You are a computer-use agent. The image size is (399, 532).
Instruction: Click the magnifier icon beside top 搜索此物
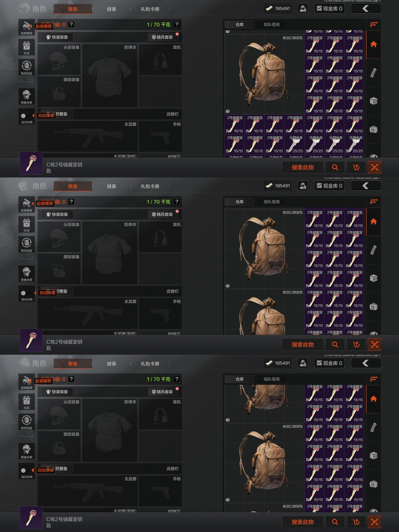[x=335, y=167]
